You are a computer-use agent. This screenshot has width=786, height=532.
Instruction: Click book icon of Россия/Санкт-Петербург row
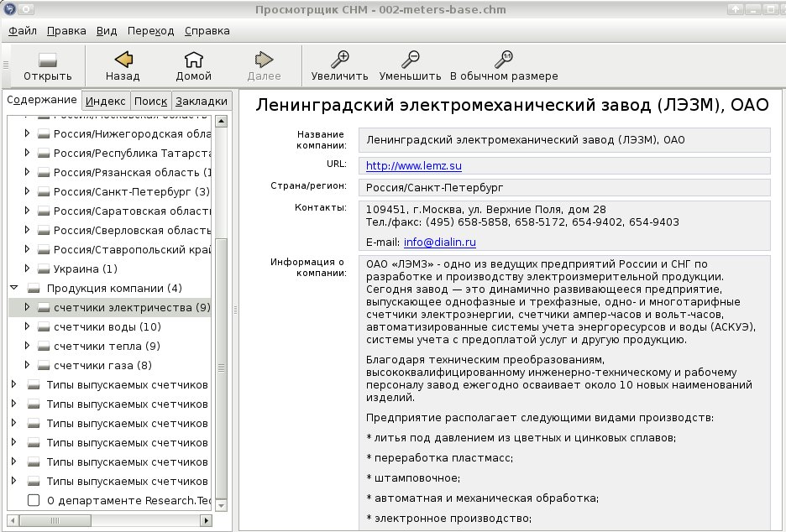coord(44,192)
